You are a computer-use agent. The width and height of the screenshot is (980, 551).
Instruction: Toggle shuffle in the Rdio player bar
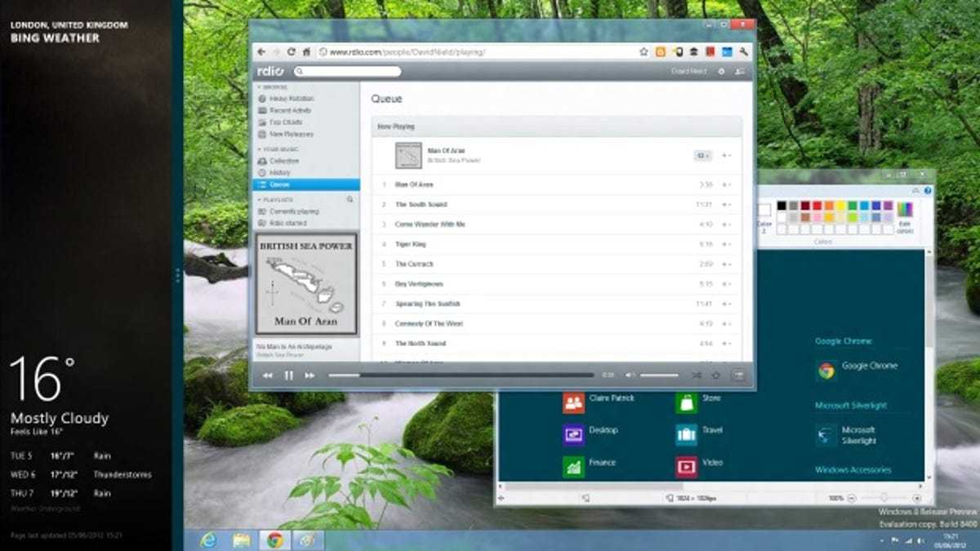click(x=696, y=375)
